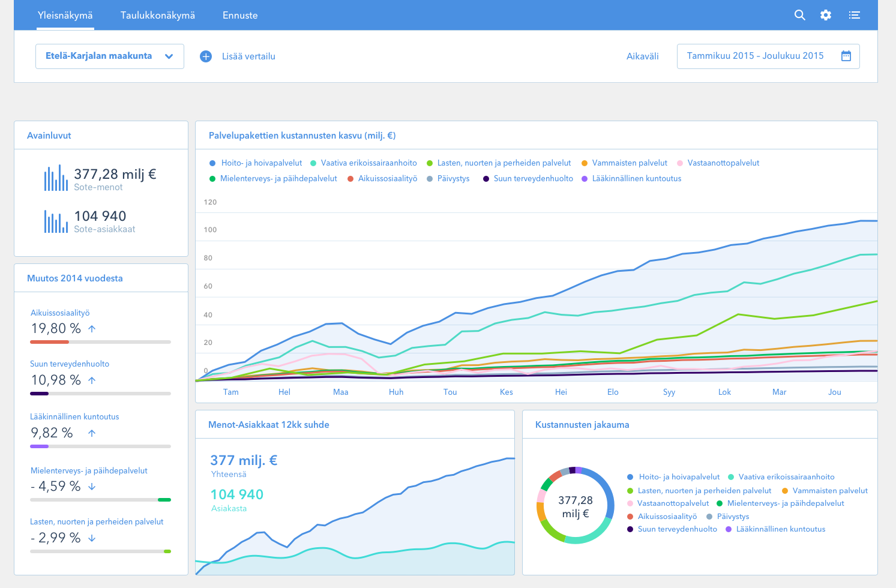Toggle Hoito- ja hoivapalvelut in line chart legend
Image resolution: width=896 pixels, height=588 pixels.
pyautogui.click(x=256, y=163)
